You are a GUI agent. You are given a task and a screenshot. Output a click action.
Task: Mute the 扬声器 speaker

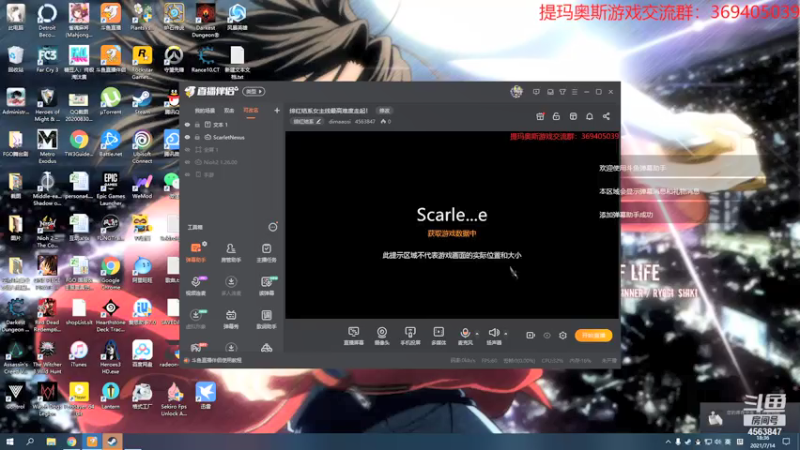click(x=493, y=336)
